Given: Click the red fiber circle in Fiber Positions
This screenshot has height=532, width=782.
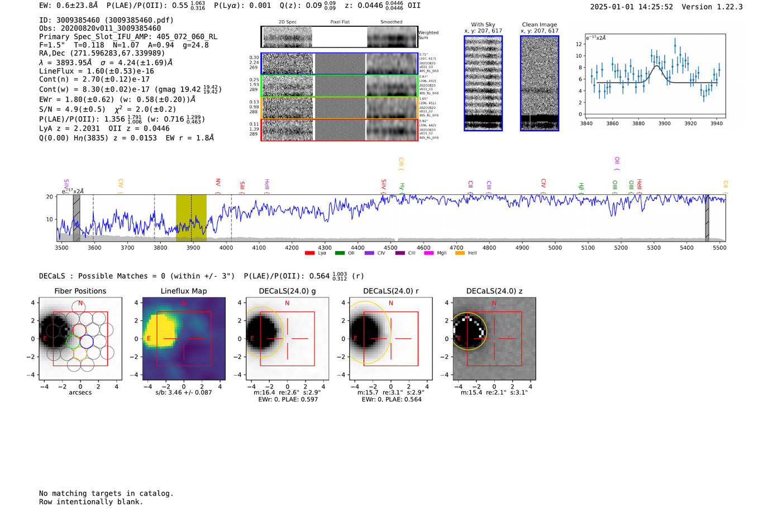Looking at the screenshot, I should point(80,330).
